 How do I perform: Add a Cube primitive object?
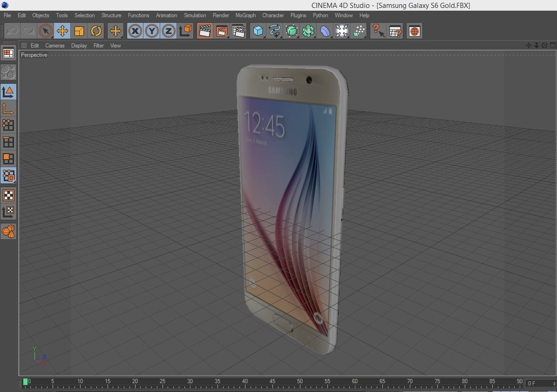pyautogui.click(x=258, y=31)
